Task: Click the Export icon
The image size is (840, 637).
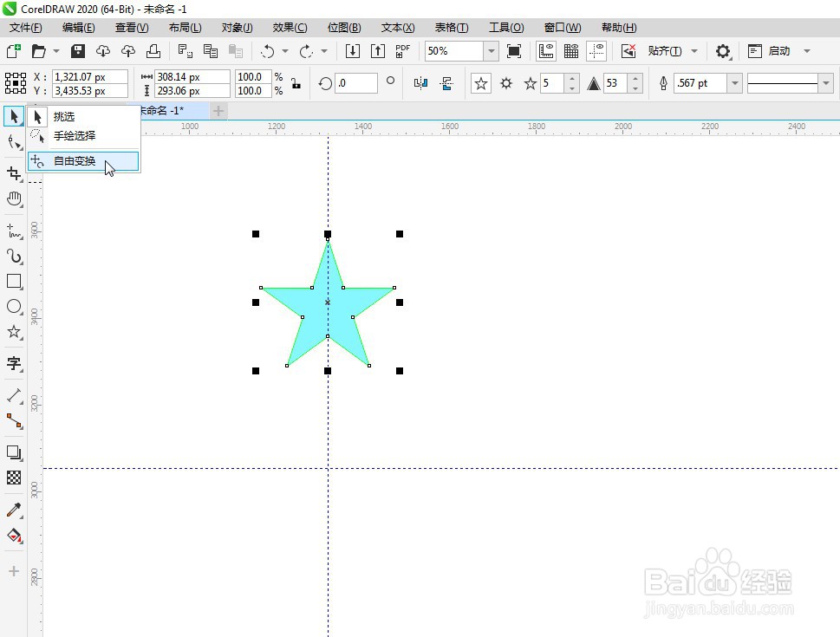Action: (378, 51)
